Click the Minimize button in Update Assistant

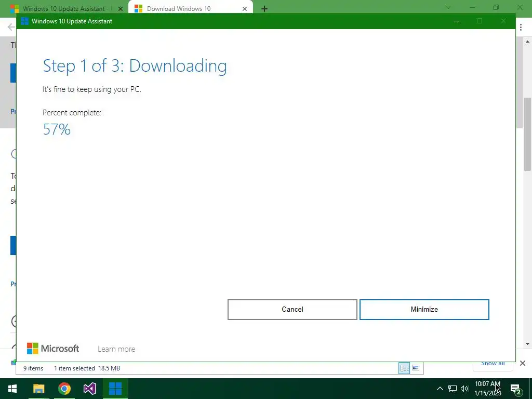pos(424,310)
